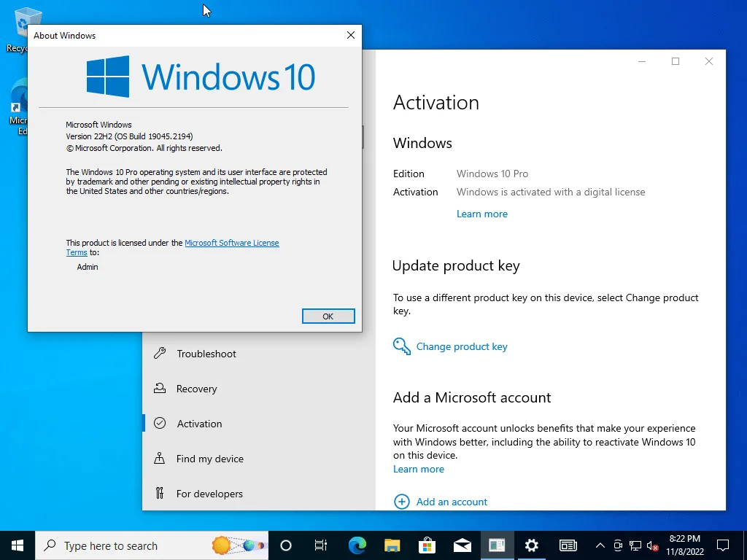Click the key icon beside Change product key
The height and width of the screenshot is (560, 747).
[402, 346]
